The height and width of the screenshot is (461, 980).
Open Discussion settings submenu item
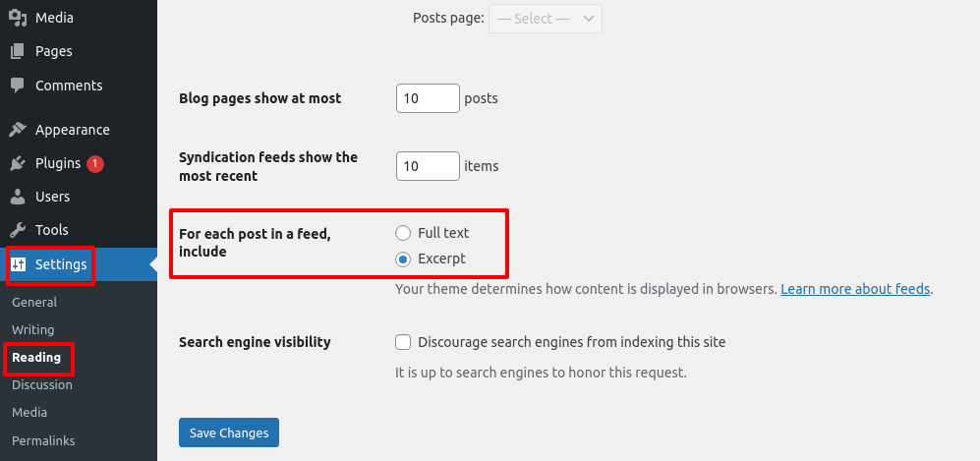[42, 384]
